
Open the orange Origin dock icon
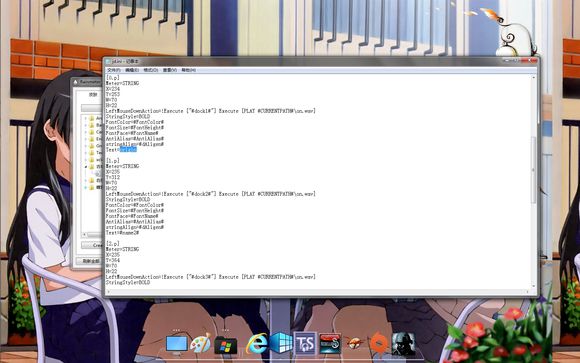pyautogui.click(x=378, y=343)
